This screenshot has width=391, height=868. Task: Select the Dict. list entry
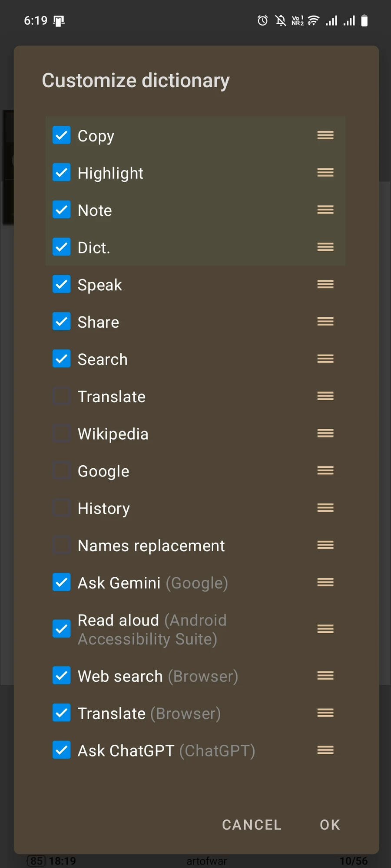tap(195, 247)
